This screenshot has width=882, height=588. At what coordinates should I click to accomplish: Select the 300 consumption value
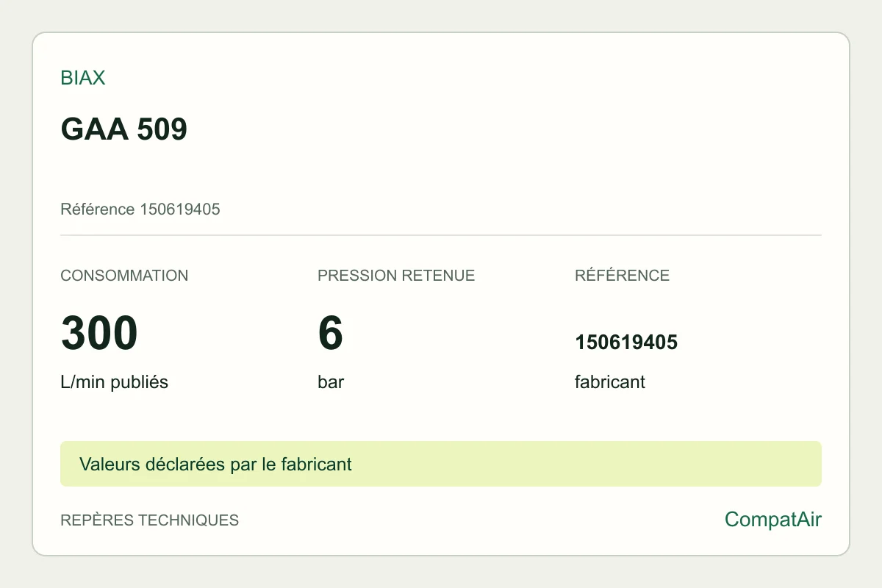pyautogui.click(x=99, y=333)
